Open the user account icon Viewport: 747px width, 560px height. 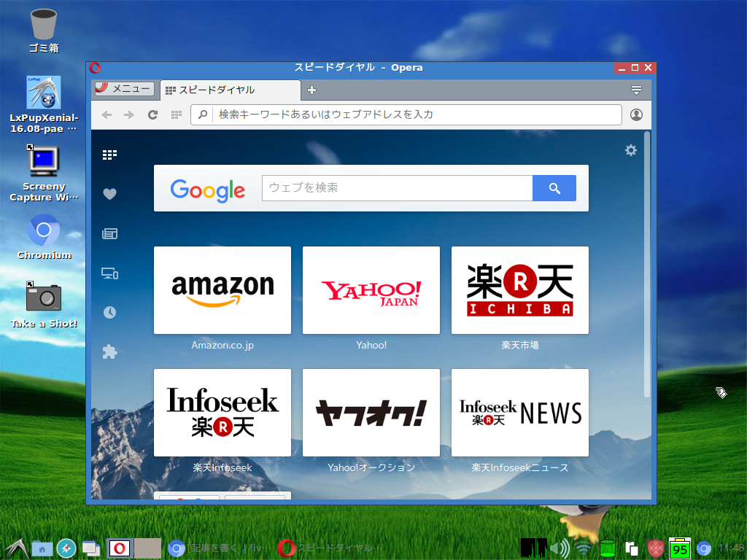[x=636, y=114]
